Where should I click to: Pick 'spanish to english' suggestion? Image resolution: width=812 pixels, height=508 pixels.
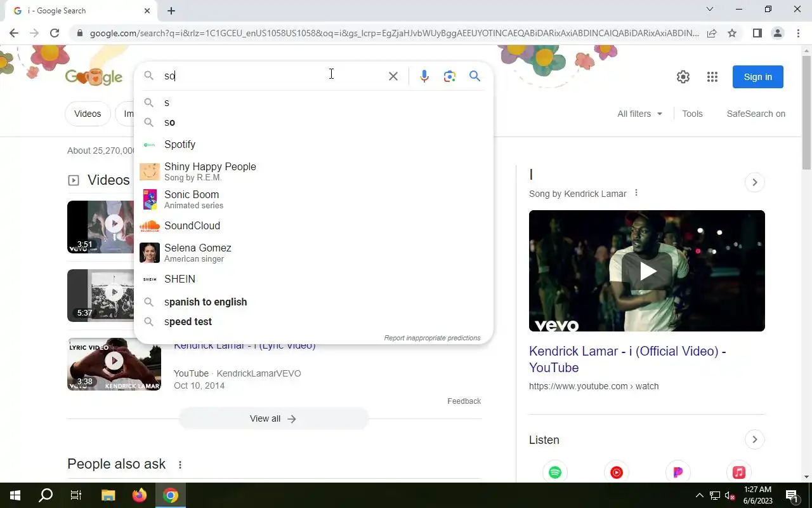(313, 302)
